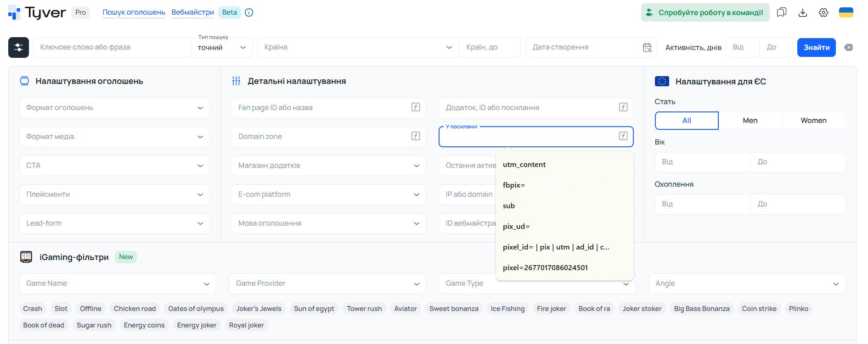
Task: Open the Тип пошуку dropdown
Action: click(222, 47)
